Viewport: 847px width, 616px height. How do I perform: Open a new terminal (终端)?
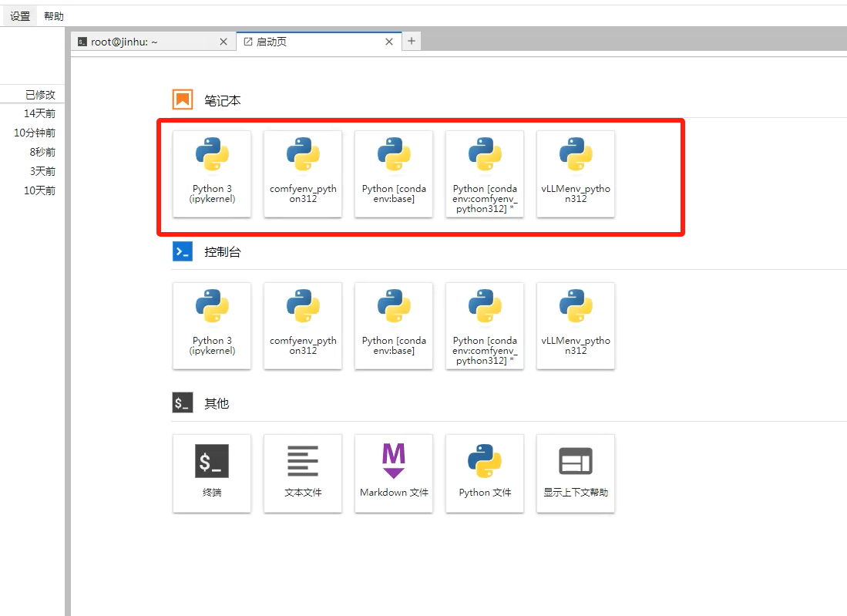tap(212, 473)
